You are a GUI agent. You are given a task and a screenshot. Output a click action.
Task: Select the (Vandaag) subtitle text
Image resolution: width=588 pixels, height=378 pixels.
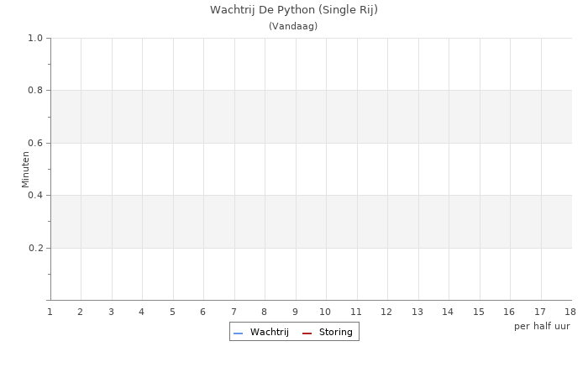point(293,26)
